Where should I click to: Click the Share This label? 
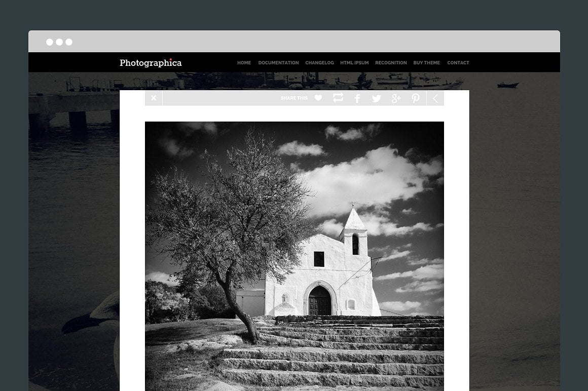pos(294,98)
